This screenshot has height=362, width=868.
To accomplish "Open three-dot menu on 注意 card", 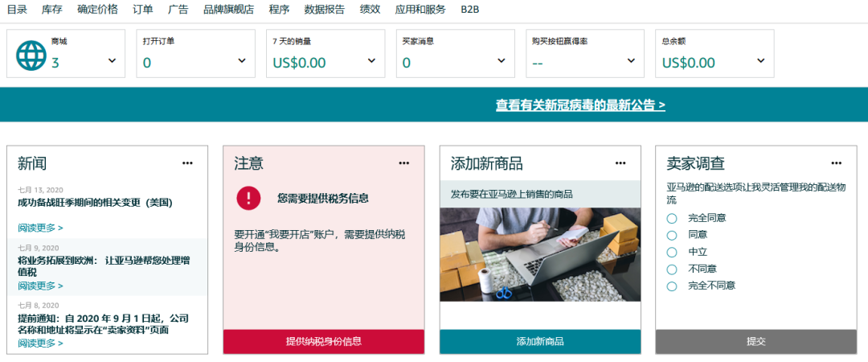I will coord(404,163).
